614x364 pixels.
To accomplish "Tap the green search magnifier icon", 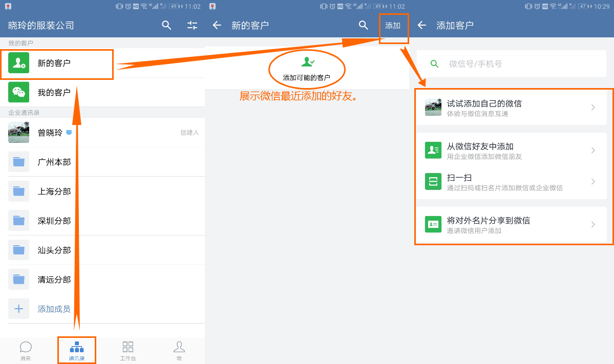I will 434,64.
